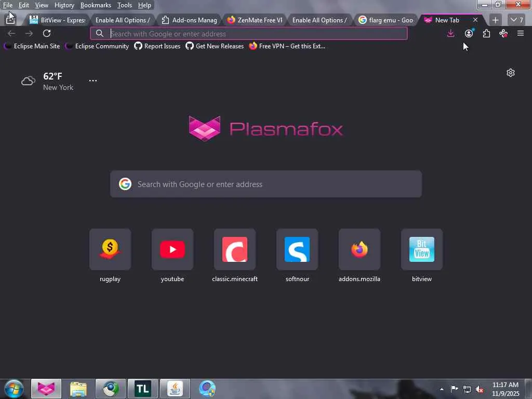The width and height of the screenshot is (532, 399).
Task: Open new tab page settings gear
Action: point(511,73)
